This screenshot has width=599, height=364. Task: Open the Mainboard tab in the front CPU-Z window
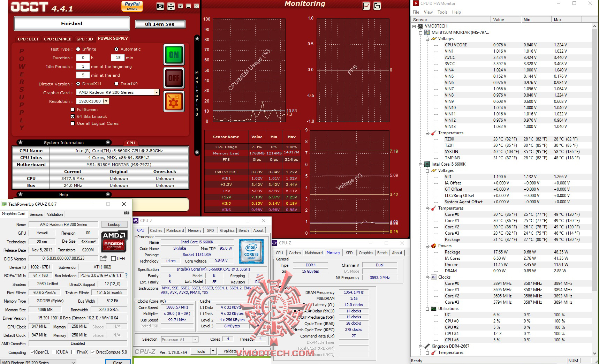175,230
